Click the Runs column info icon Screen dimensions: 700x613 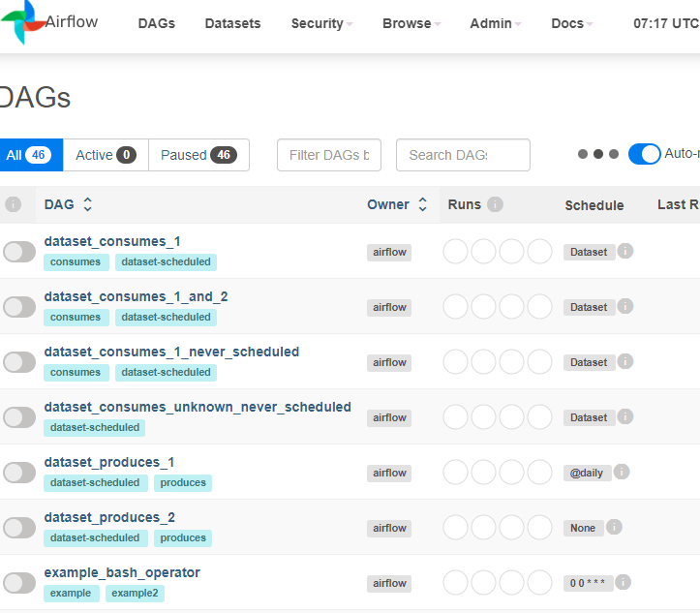[495, 204]
